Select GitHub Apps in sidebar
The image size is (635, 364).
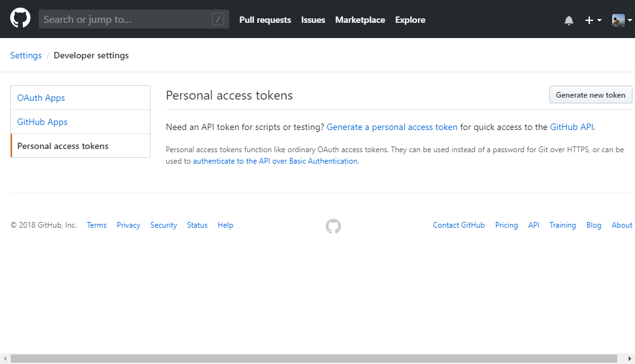(80, 122)
